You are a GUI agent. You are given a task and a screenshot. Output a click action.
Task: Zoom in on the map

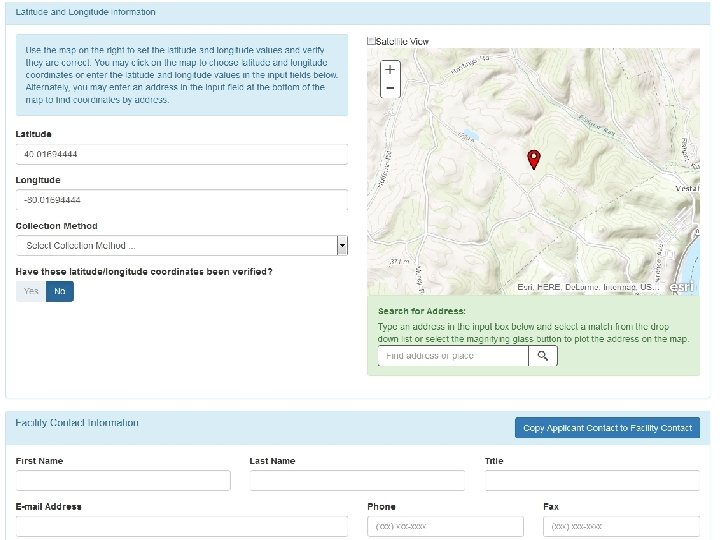(x=390, y=70)
